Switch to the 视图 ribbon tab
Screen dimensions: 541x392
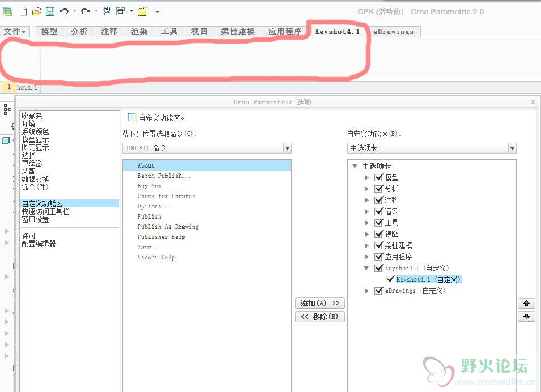[x=199, y=31]
